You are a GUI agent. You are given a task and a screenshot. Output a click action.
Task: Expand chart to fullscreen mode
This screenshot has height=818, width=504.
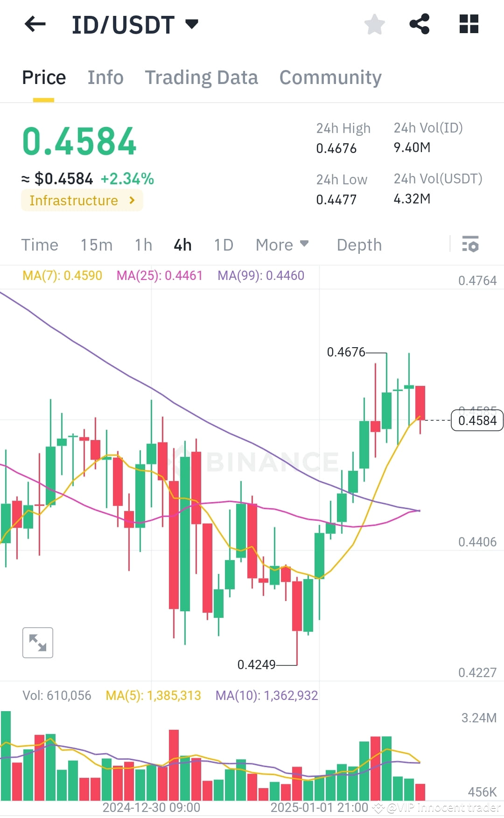(x=37, y=643)
